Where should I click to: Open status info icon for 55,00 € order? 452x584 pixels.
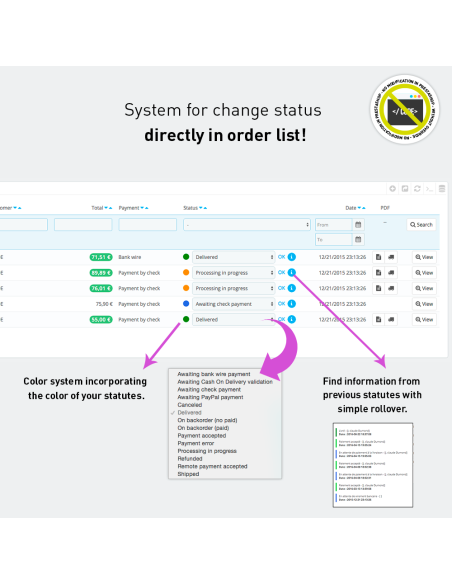[292, 320]
